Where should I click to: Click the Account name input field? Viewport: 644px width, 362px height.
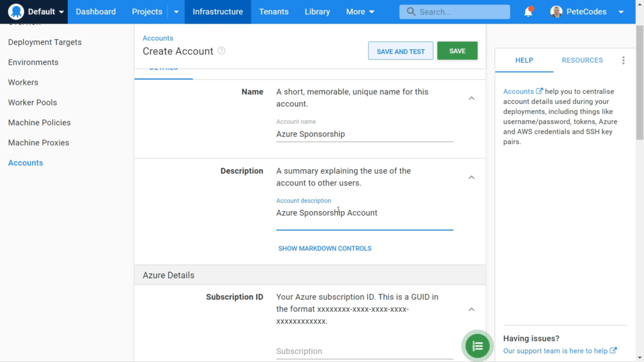click(x=365, y=134)
